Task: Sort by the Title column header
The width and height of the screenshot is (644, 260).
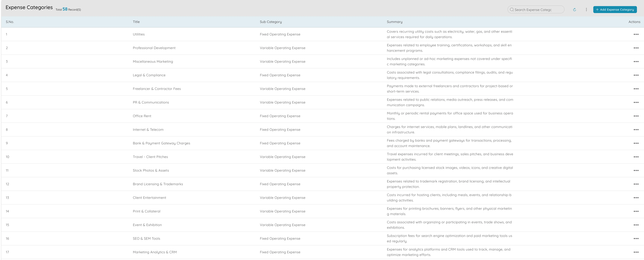Action: [136, 22]
